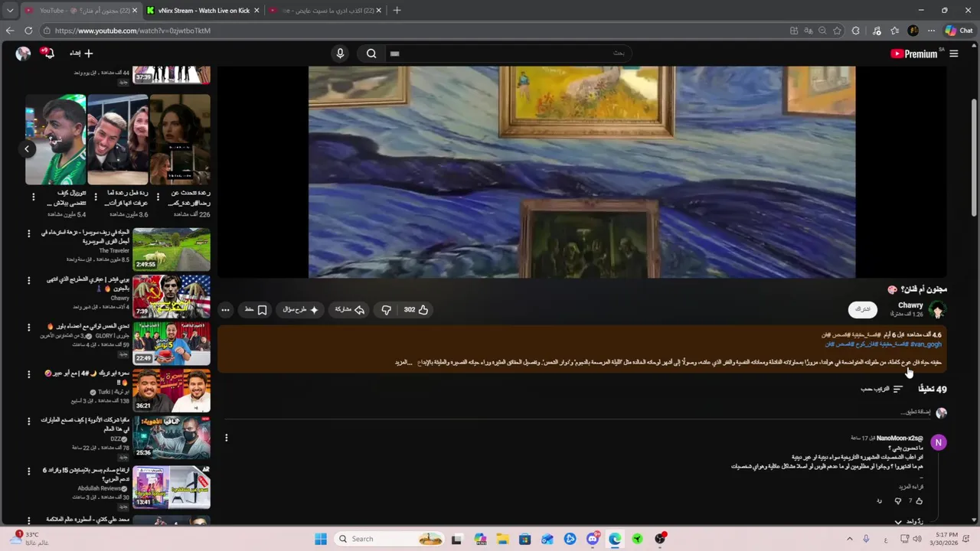This screenshot has width=980, height=551.
Task: Click the Ask a question sparkle button
Action: click(x=300, y=310)
